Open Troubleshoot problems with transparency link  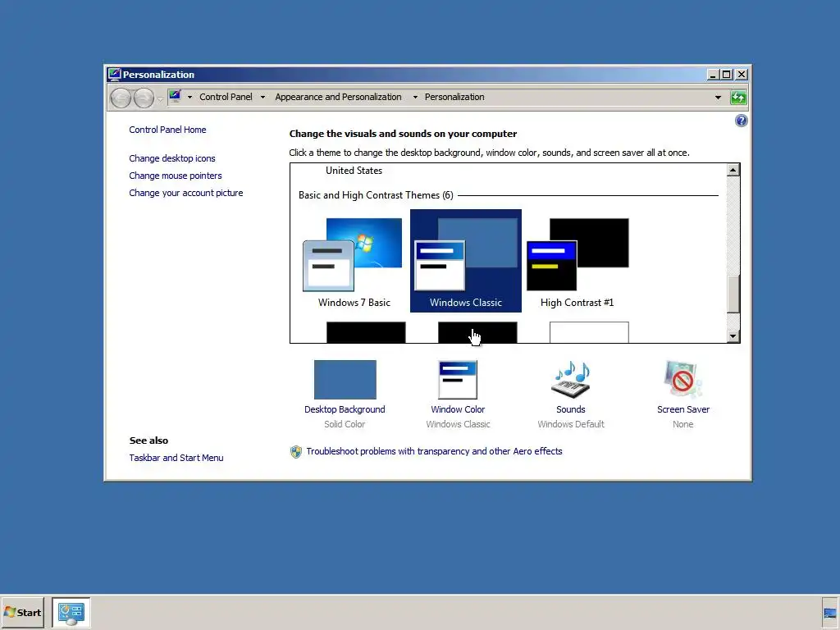coord(434,452)
